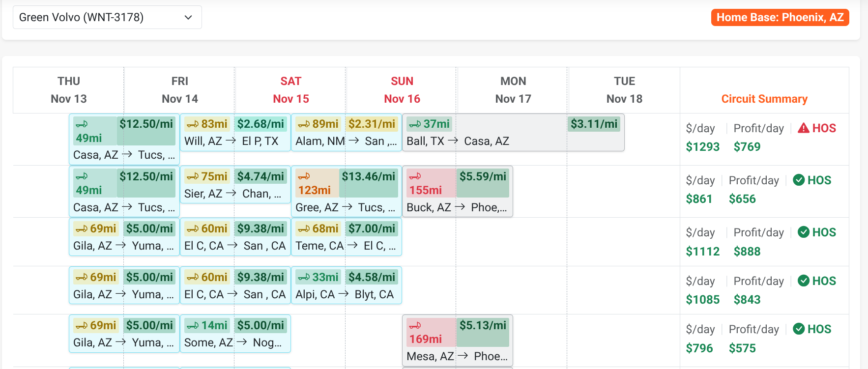This screenshot has width=868, height=369.
Task: Click the deadhead truck icon beside 83mi
Action: [x=193, y=124]
